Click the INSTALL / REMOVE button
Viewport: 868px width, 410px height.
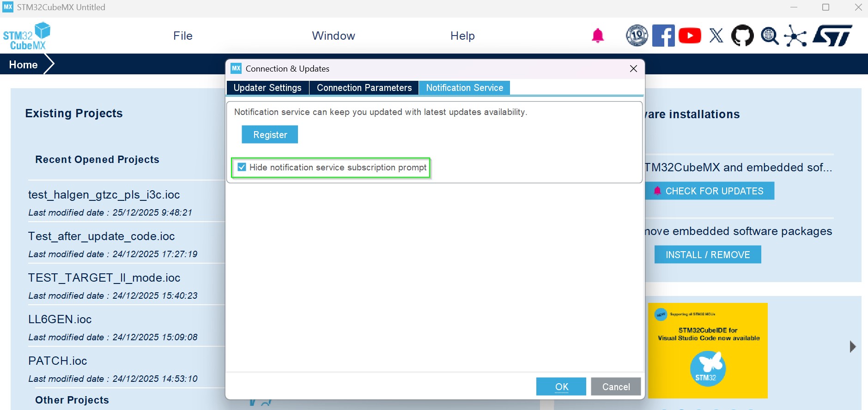coord(708,254)
